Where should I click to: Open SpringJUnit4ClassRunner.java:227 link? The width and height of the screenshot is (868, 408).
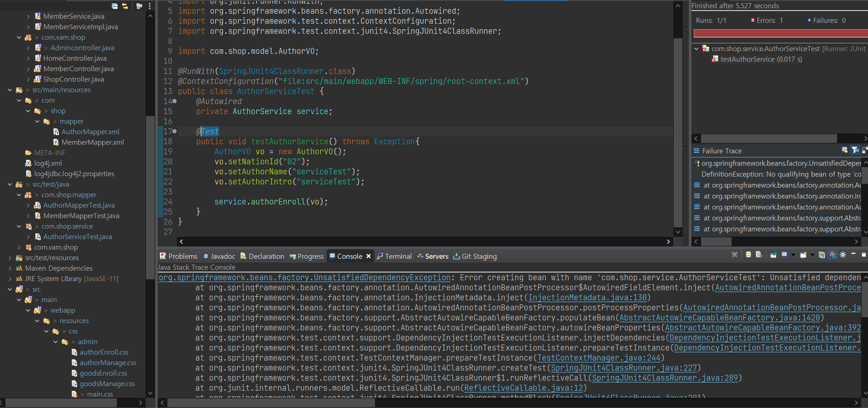click(x=624, y=368)
